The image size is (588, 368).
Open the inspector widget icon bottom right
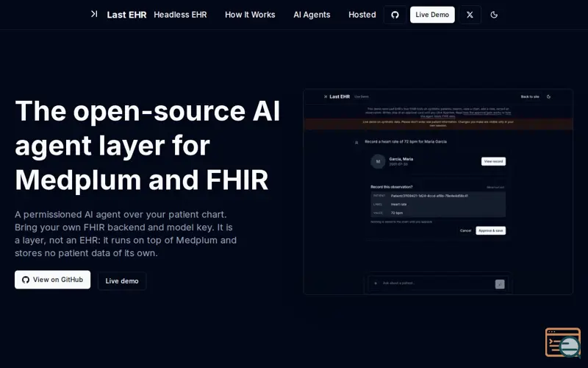point(563,342)
